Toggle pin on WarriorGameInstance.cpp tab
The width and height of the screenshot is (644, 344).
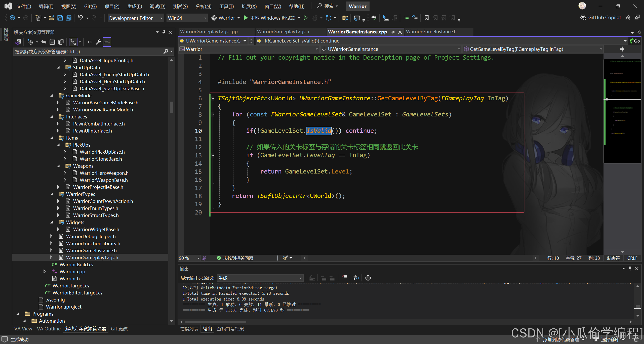pos(393,32)
